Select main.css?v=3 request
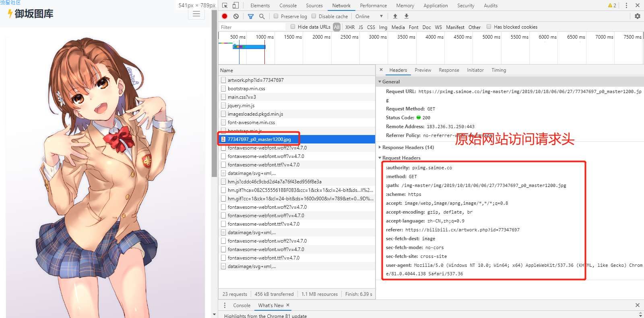The image size is (644, 318). (297, 97)
